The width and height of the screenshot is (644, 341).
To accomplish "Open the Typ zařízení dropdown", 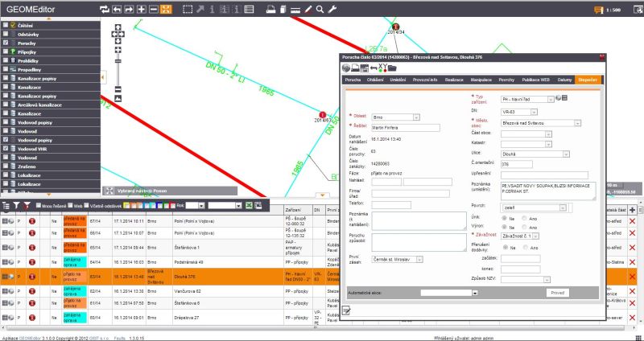I will pyautogui.click(x=527, y=99).
